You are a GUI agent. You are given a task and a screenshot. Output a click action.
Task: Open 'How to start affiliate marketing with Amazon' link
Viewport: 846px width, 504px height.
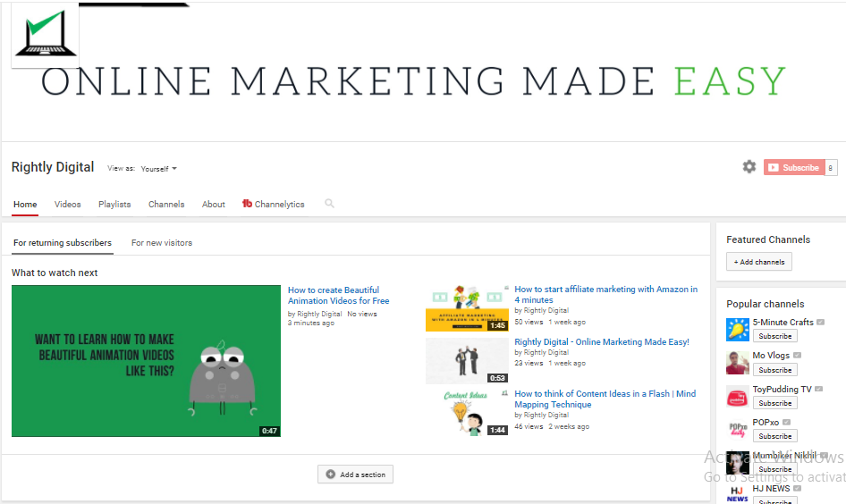click(x=606, y=294)
